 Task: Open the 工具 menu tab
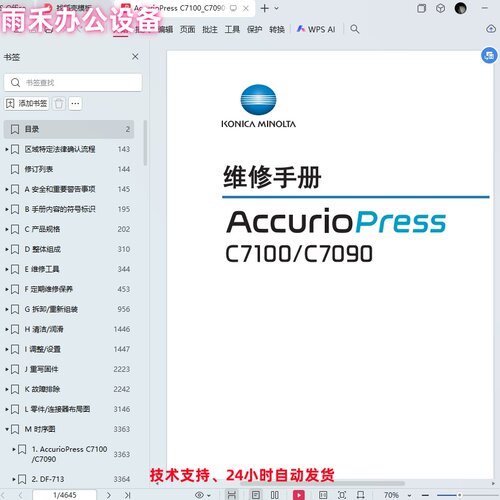232,29
